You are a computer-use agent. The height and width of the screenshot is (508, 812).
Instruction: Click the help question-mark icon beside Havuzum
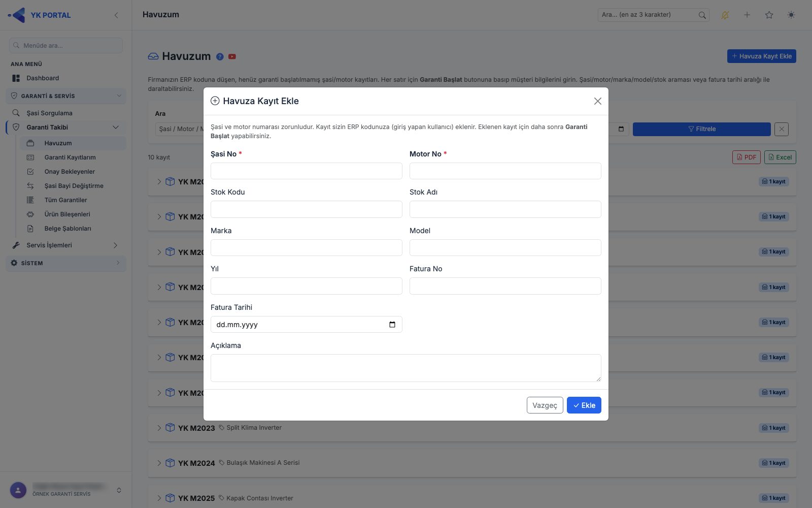point(220,57)
